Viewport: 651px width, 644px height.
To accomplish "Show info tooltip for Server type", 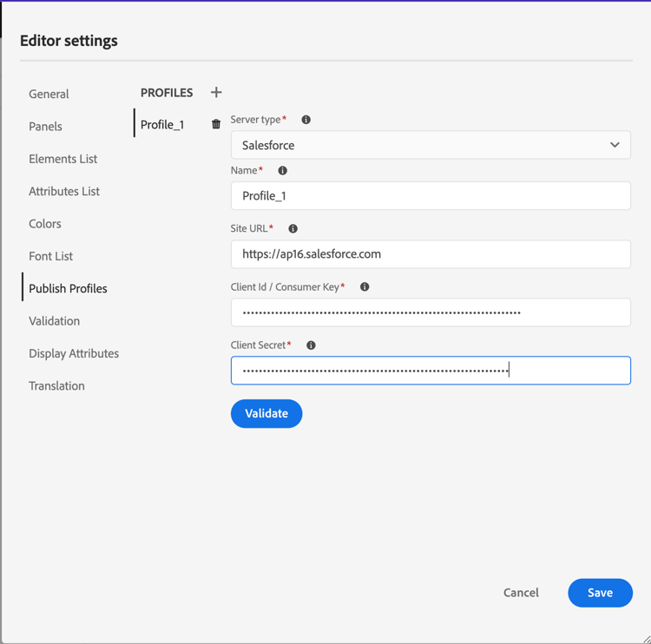I will coord(306,120).
